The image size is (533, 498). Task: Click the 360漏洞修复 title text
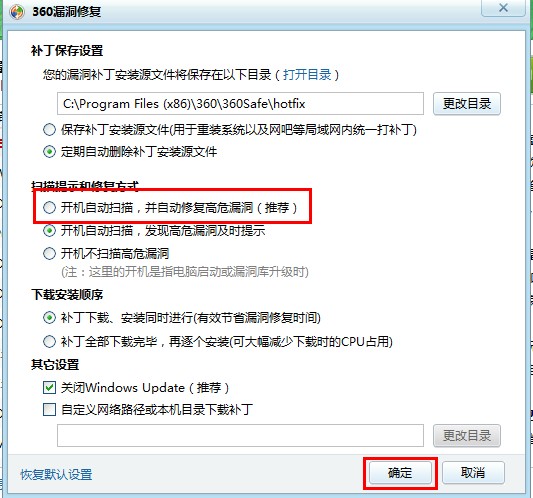66,12
